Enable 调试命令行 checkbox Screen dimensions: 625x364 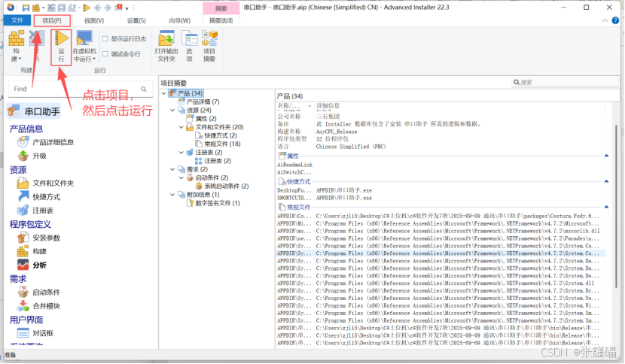pyautogui.click(x=105, y=53)
